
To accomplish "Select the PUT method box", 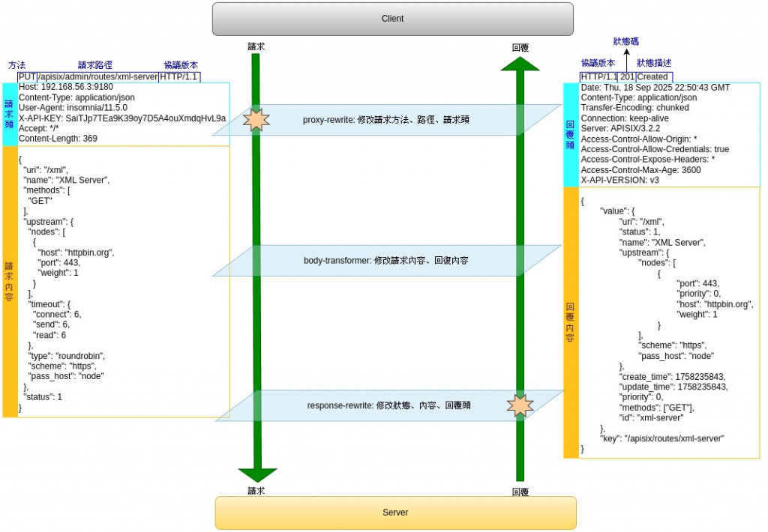I will [28, 77].
